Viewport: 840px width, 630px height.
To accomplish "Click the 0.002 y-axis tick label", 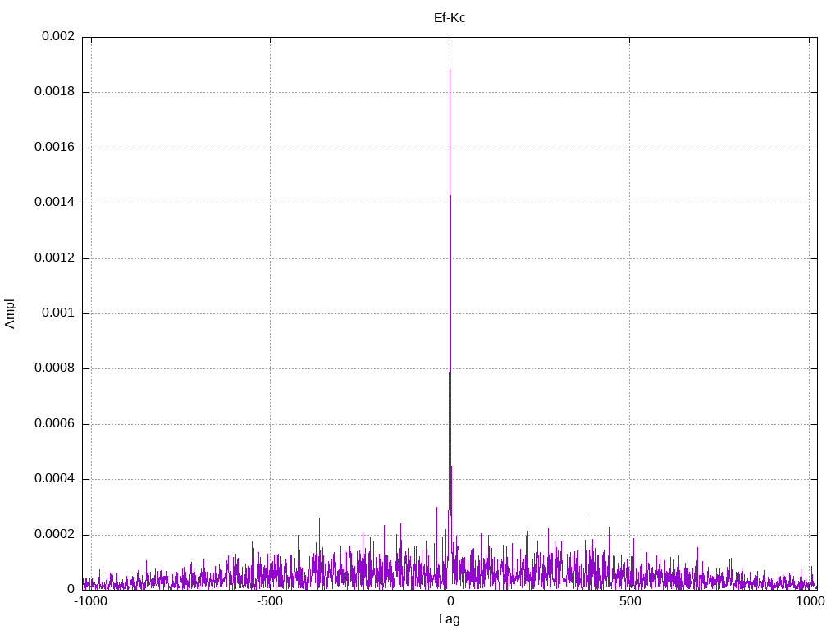I will (54, 37).
